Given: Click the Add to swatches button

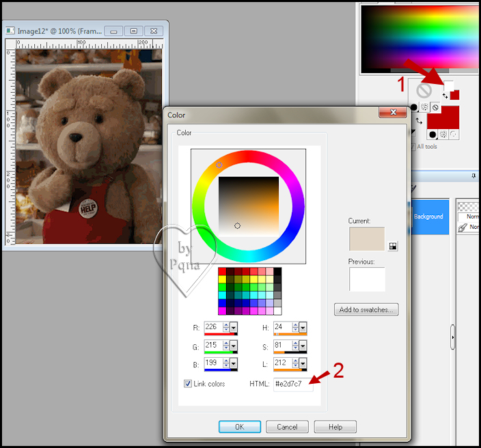Looking at the screenshot, I should (x=366, y=309).
